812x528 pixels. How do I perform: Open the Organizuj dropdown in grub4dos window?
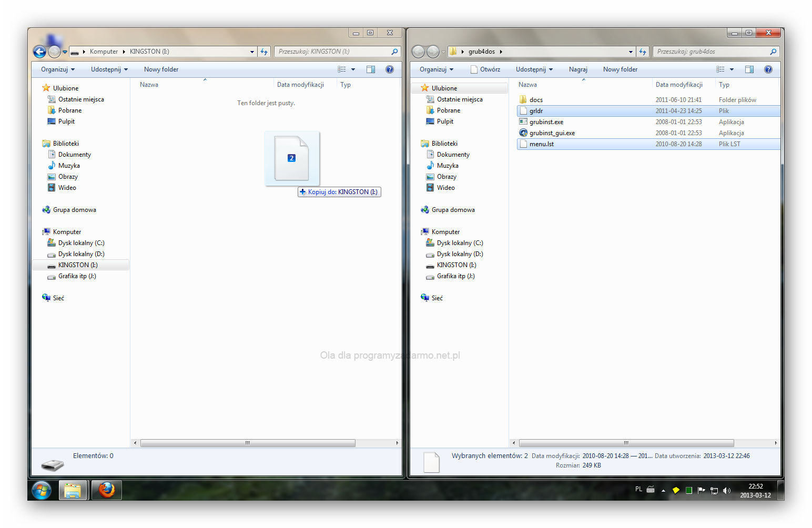(437, 69)
